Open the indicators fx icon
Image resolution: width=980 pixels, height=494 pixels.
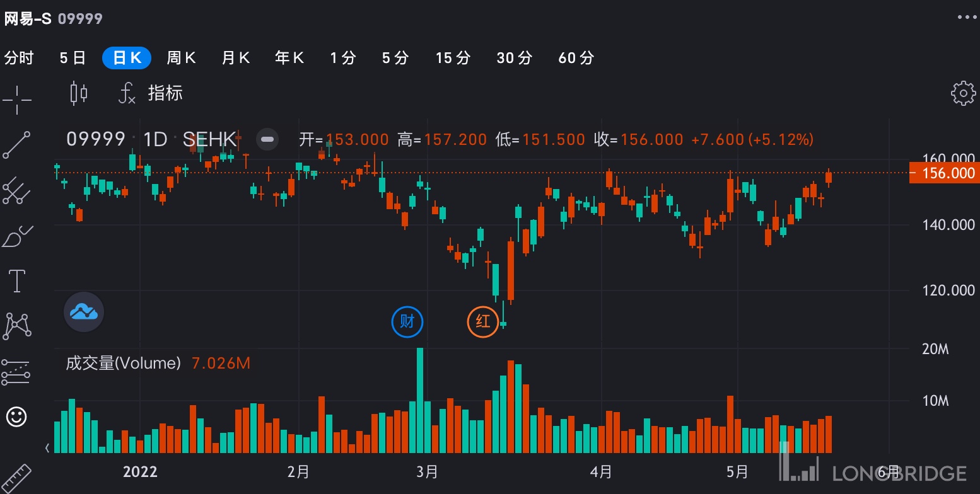pyautogui.click(x=127, y=93)
